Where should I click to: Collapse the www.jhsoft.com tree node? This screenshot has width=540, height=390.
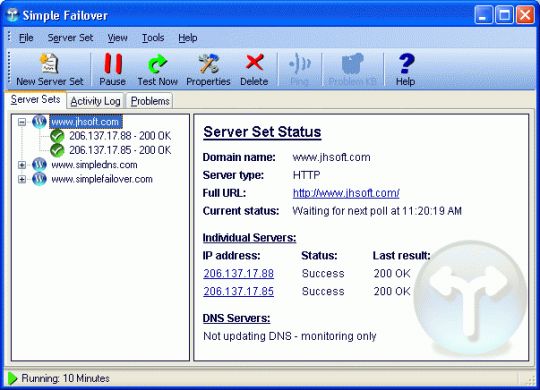coord(22,122)
